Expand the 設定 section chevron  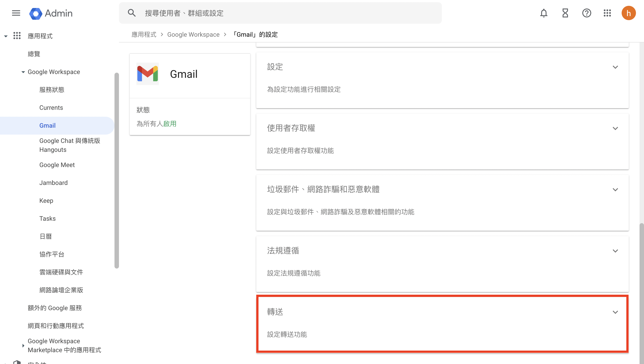tap(615, 67)
